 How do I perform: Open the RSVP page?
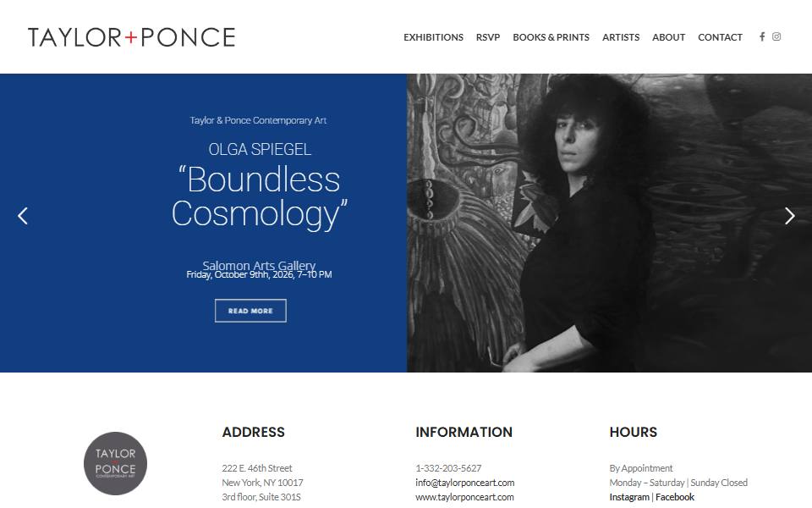(x=488, y=37)
